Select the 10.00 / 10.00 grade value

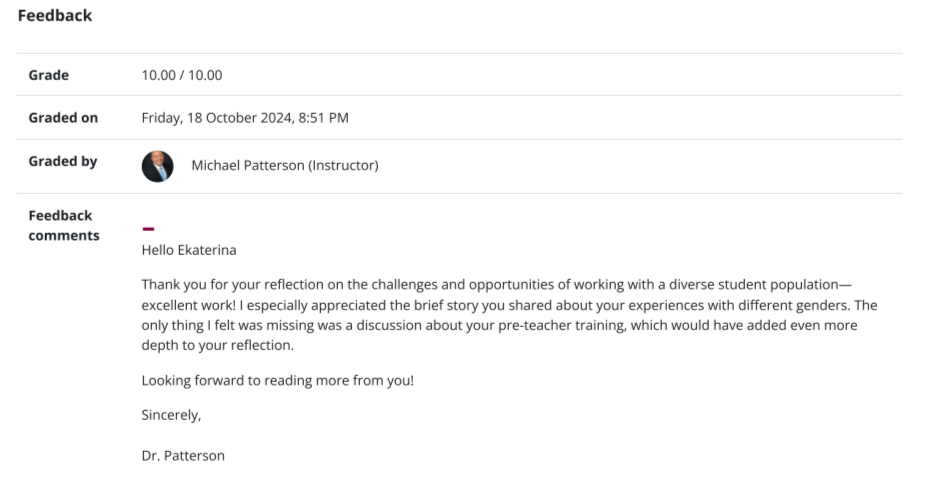(182, 75)
